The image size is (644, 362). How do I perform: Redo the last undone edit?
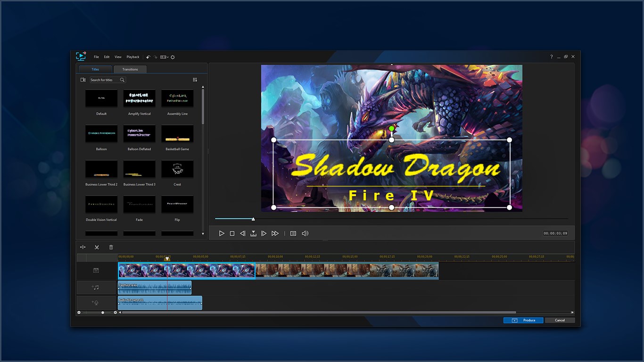click(155, 57)
